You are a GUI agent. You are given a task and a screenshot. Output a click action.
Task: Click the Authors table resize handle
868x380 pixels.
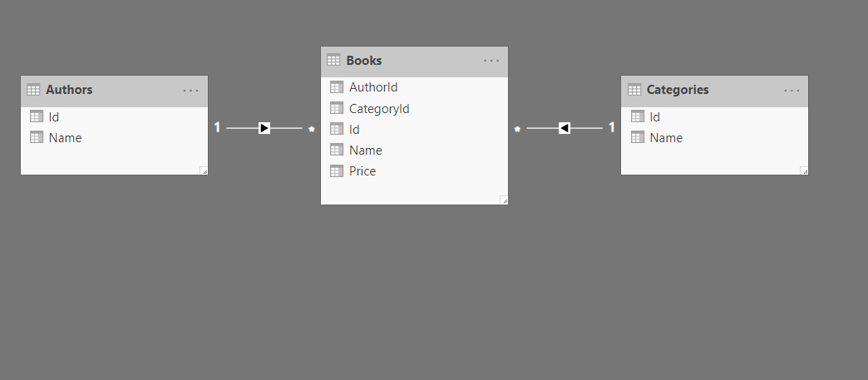[x=204, y=170]
